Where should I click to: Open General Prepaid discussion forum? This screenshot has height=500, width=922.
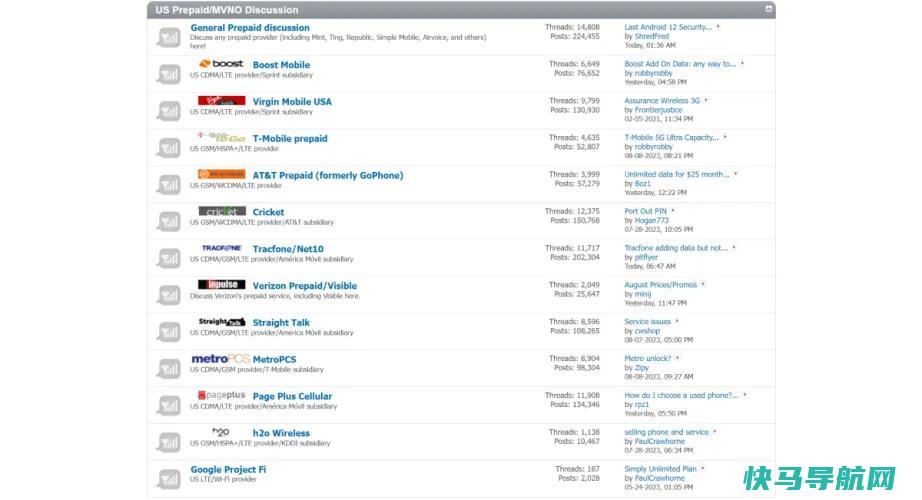tap(249, 28)
